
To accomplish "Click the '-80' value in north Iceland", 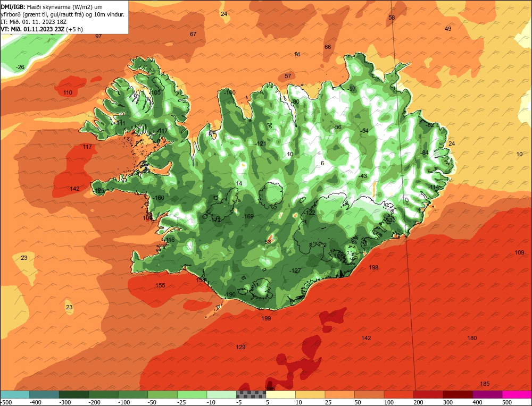I will tap(295, 101).
